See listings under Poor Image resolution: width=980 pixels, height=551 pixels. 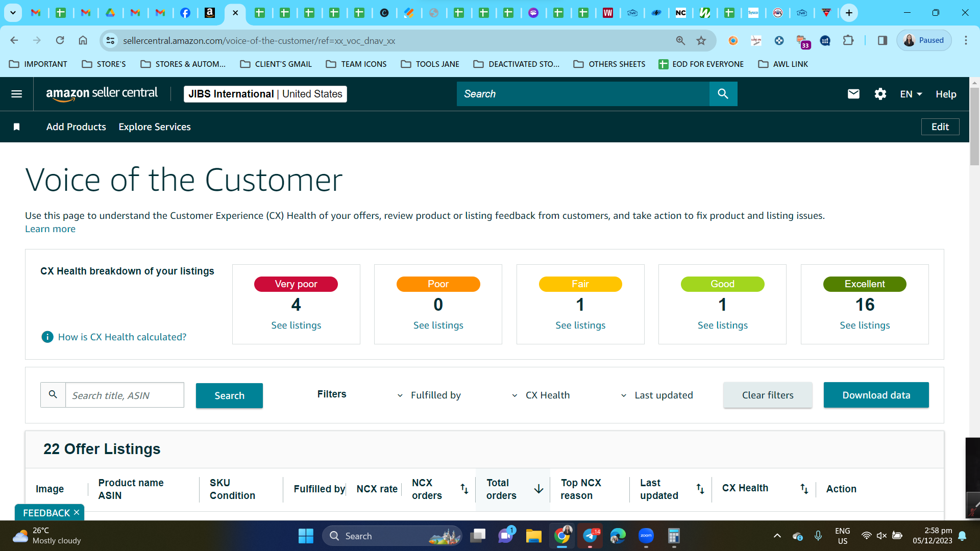click(x=438, y=325)
